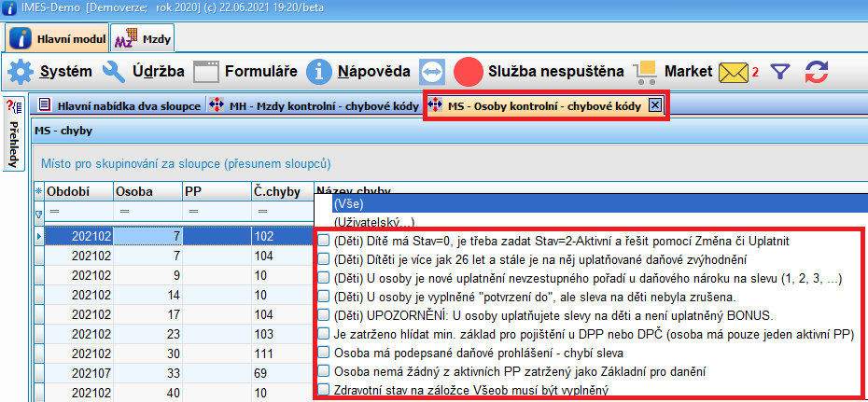The image size is (868, 402).
Task: Switch to Hlavní modul module tab
Action: (58, 38)
